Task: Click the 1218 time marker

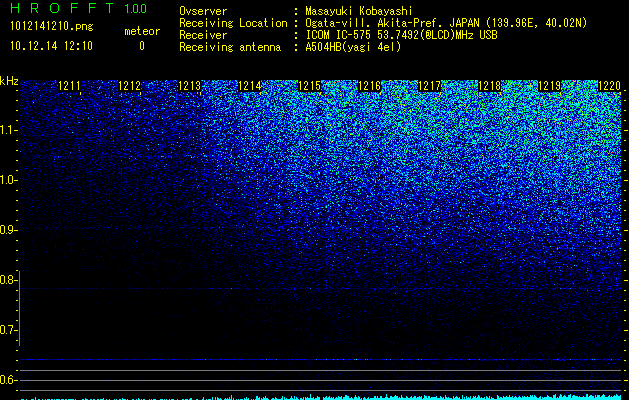Action: tap(490, 86)
